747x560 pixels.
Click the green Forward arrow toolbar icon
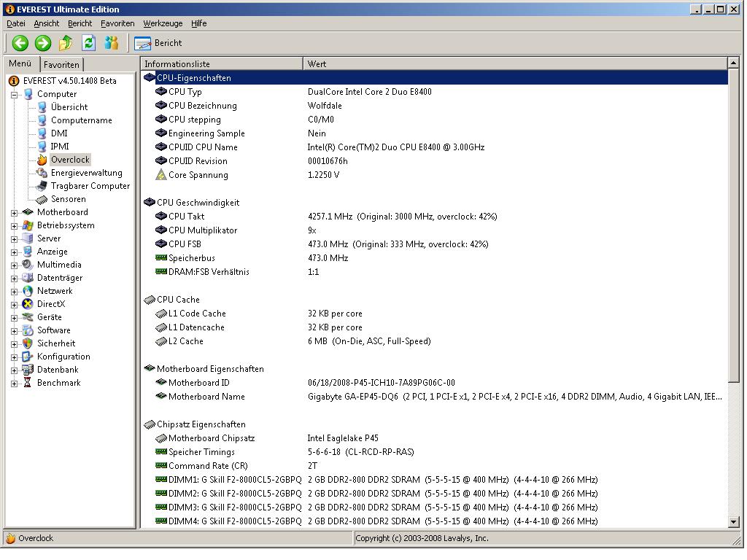[x=43, y=43]
